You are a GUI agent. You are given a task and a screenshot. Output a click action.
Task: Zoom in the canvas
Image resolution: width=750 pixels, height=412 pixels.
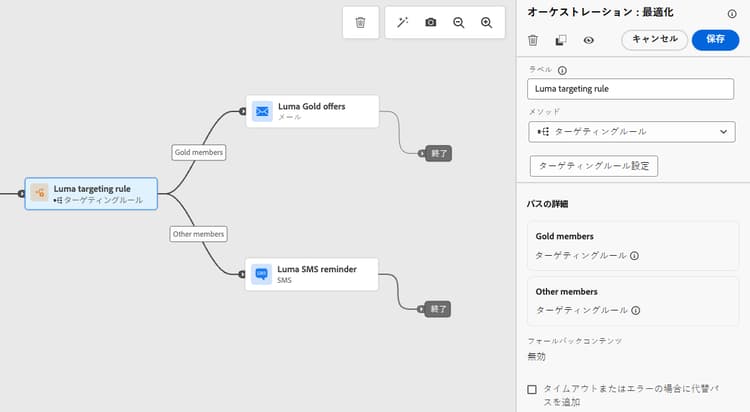[x=486, y=22]
